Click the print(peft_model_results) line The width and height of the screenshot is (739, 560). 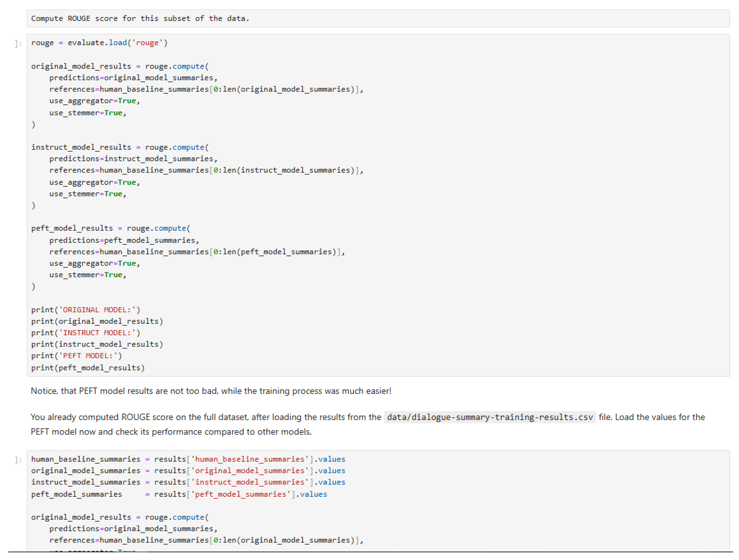point(88,368)
